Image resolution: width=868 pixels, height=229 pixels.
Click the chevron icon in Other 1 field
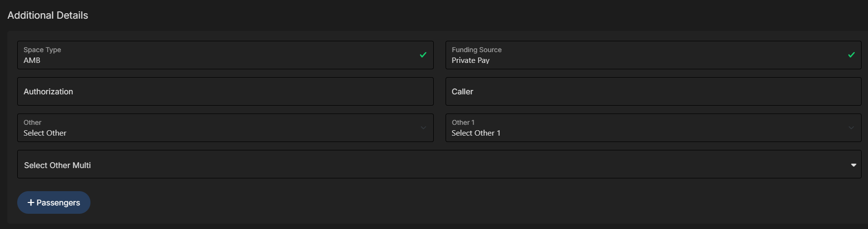851,128
